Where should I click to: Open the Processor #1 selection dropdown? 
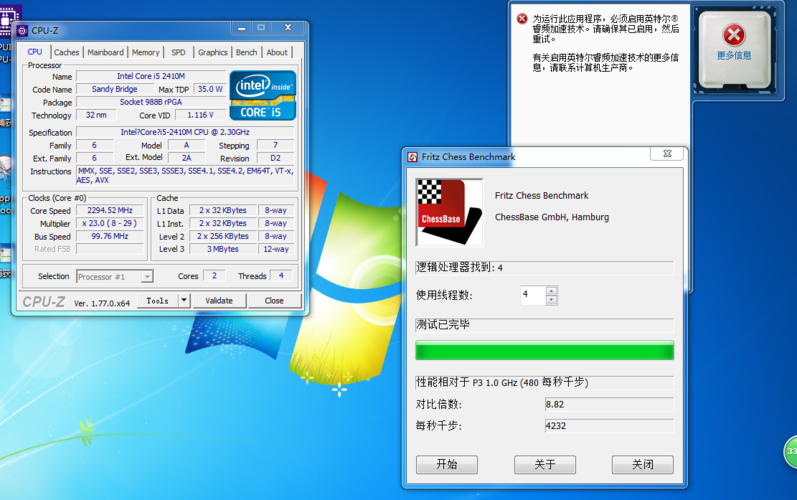coord(115,276)
